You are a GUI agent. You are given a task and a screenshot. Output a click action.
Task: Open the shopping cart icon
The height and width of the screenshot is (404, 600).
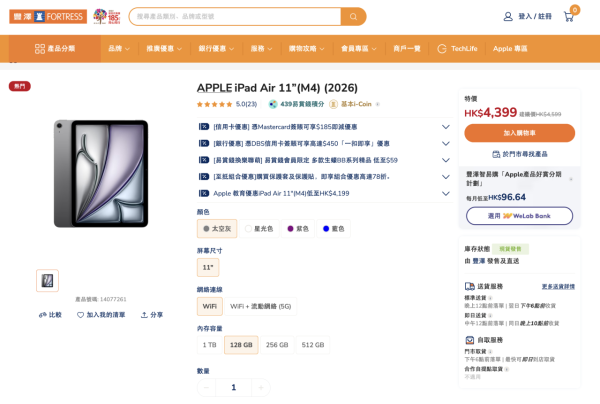pyautogui.click(x=569, y=16)
